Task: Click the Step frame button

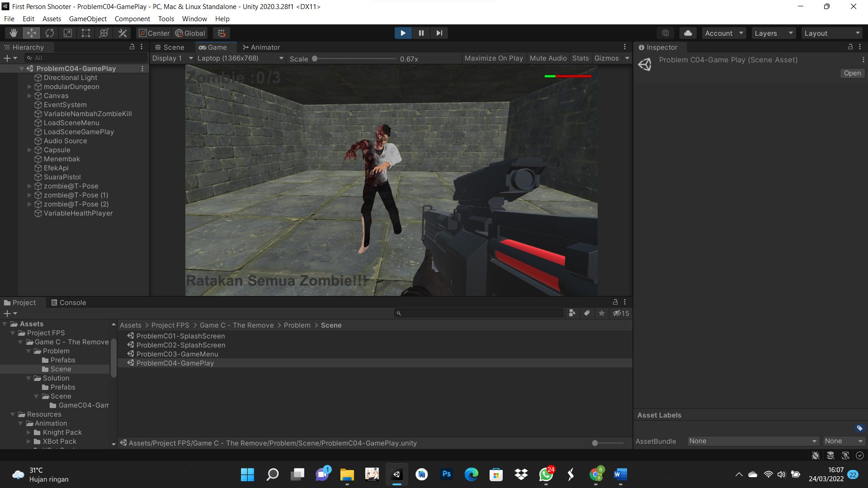Action: tap(439, 33)
